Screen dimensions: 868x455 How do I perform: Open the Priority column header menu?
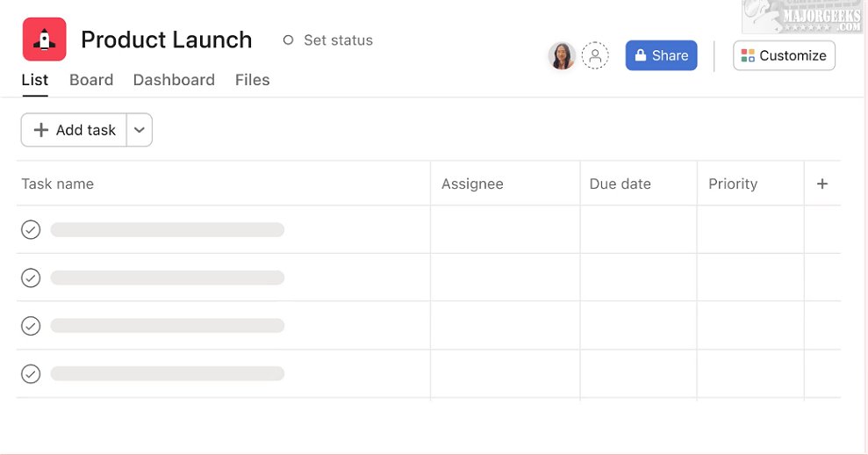click(733, 184)
